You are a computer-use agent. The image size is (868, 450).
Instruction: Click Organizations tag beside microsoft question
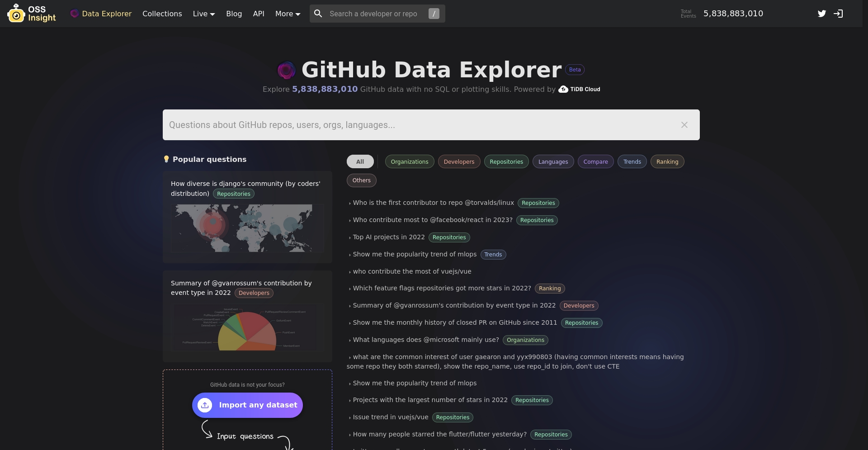[525, 340]
